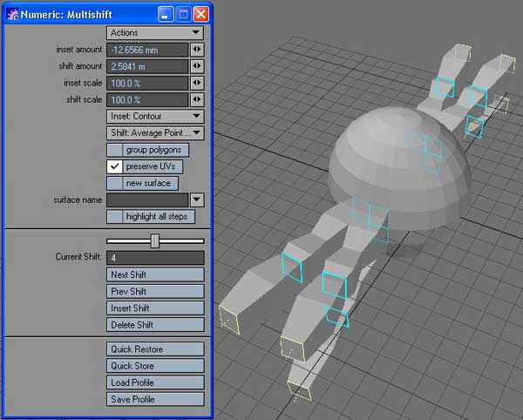Click the inset amount arrow stepper

(197, 50)
